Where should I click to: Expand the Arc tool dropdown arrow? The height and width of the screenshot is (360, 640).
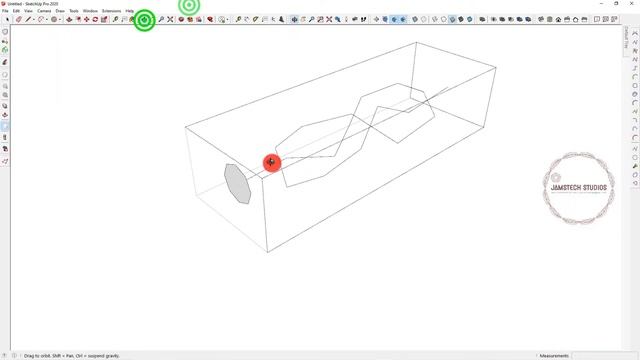(47, 19)
